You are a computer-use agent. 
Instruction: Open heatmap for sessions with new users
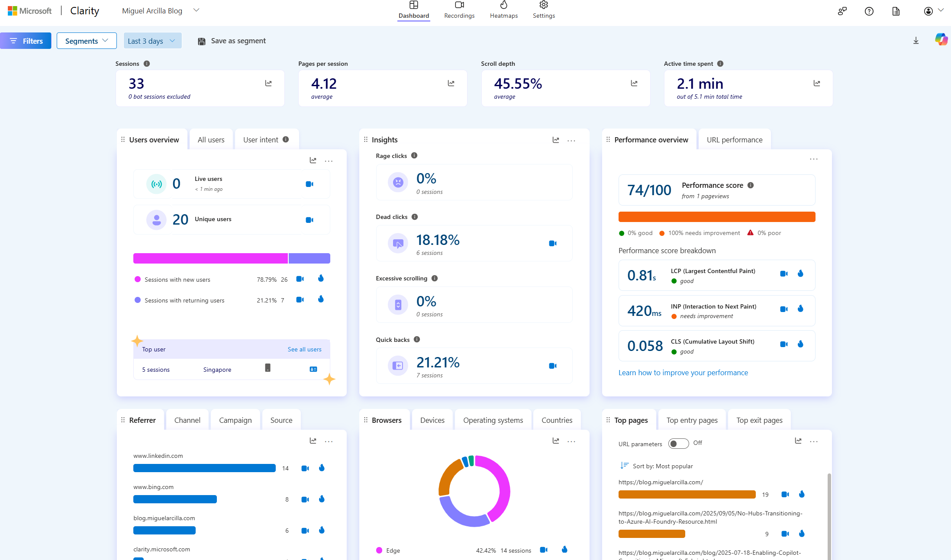click(321, 278)
